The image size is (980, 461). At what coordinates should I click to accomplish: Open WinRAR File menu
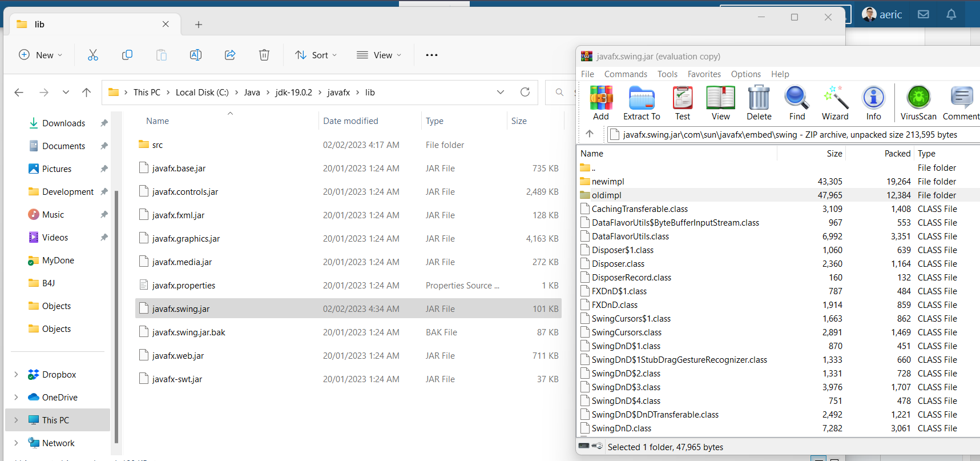point(587,74)
